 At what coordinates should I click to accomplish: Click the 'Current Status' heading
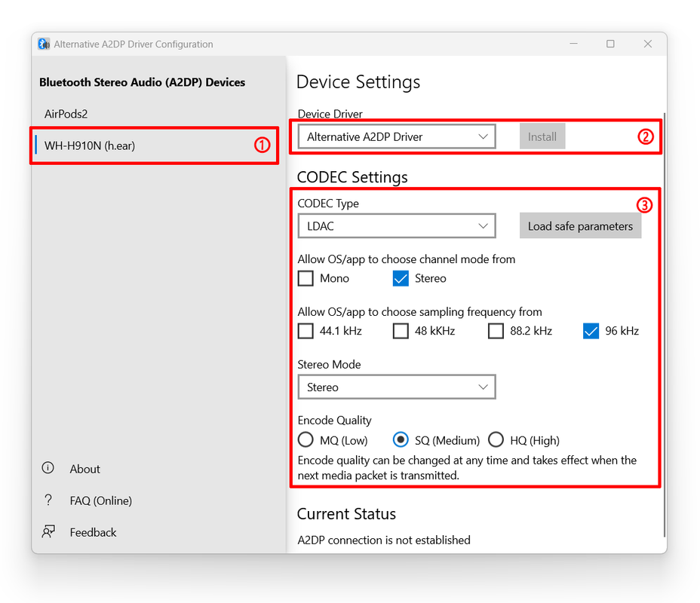346,514
